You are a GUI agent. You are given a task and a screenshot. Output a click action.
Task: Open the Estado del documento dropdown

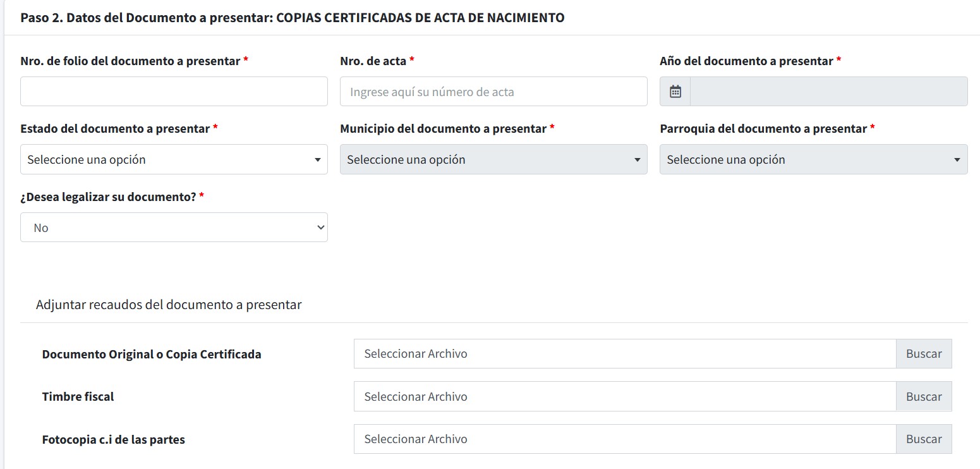point(174,159)
